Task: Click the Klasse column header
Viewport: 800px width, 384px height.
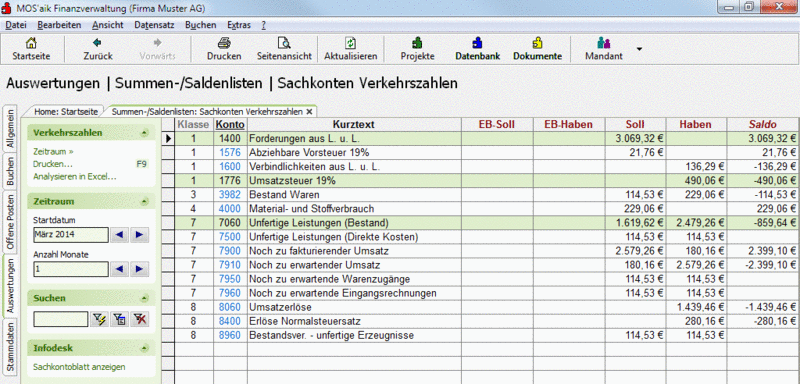Action: 193,124
